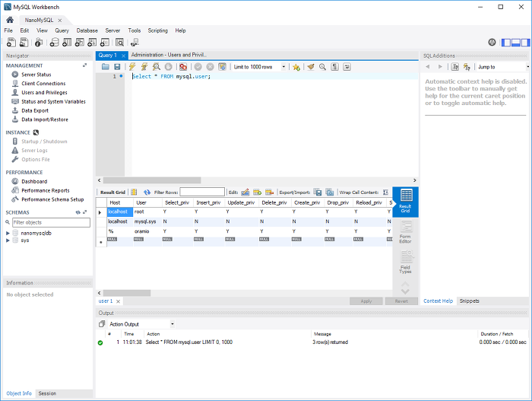Toggle the right SQL Additions sidebar
Viewport: 532px width, 401px height.
[526, 43]
